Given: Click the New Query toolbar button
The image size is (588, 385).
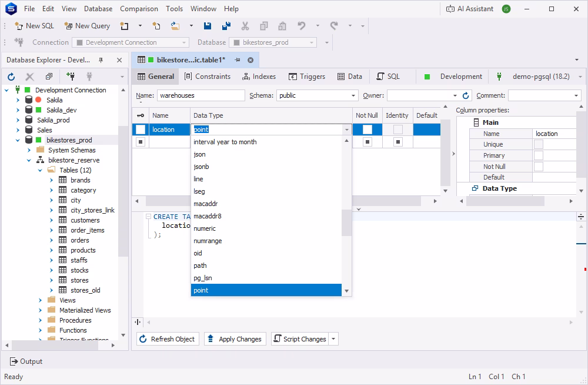Looking at the screenshot, I should pyautogui.click(x=87, y=26).
